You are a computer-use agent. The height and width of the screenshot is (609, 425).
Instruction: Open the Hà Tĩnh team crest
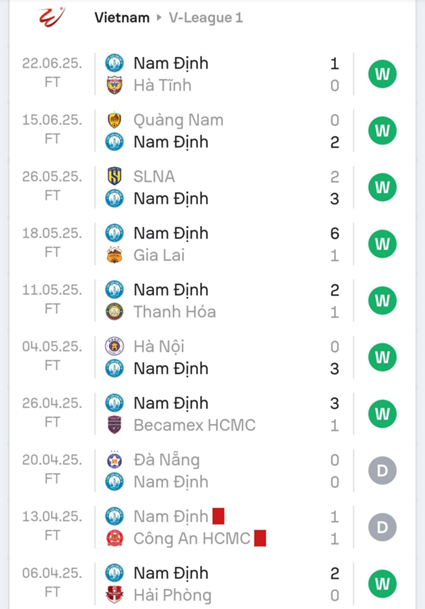(115, 85)
